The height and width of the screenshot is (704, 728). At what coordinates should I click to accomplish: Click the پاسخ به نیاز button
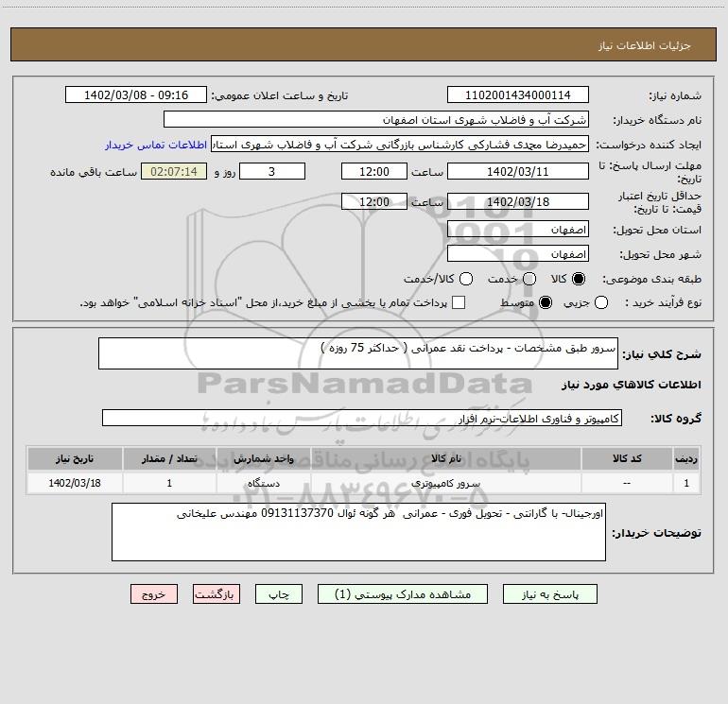(x=549, y=594)
